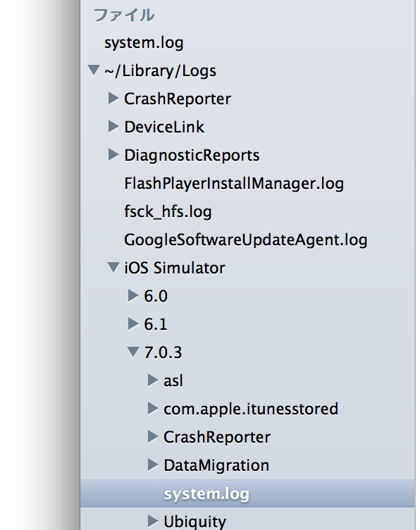Expand the com.apple.itunesstored folder
This screenshot has width=420, height=530.
(x=153, y=409)
